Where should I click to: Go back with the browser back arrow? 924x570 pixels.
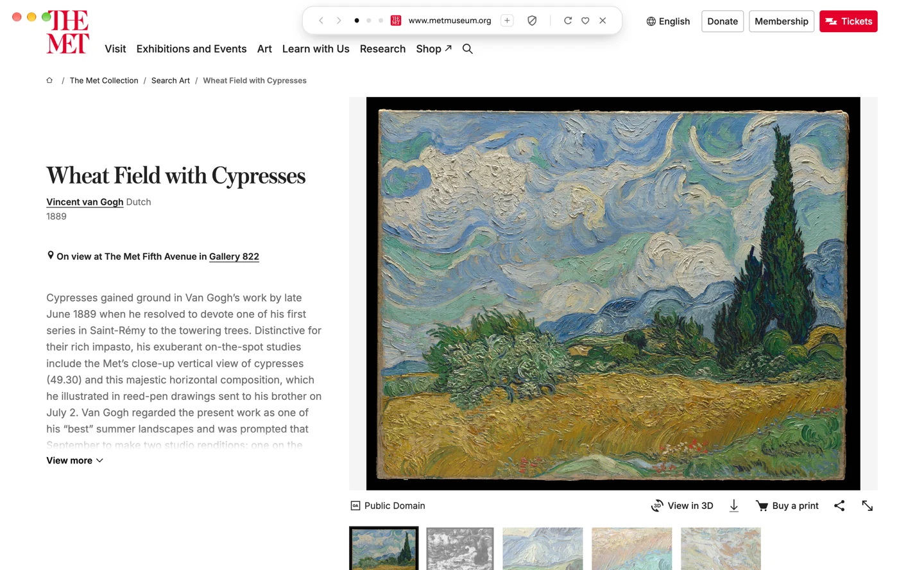click(x=321, y=21)
